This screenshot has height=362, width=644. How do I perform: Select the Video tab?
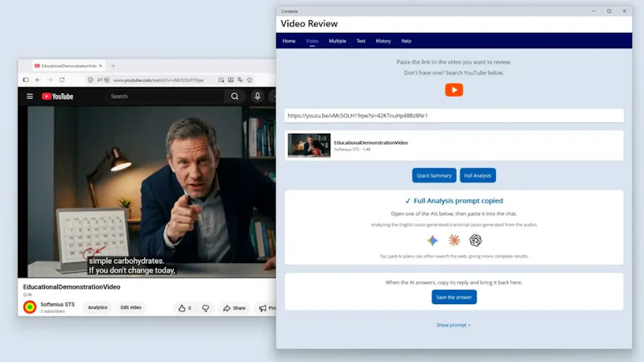tap(312, 41)
